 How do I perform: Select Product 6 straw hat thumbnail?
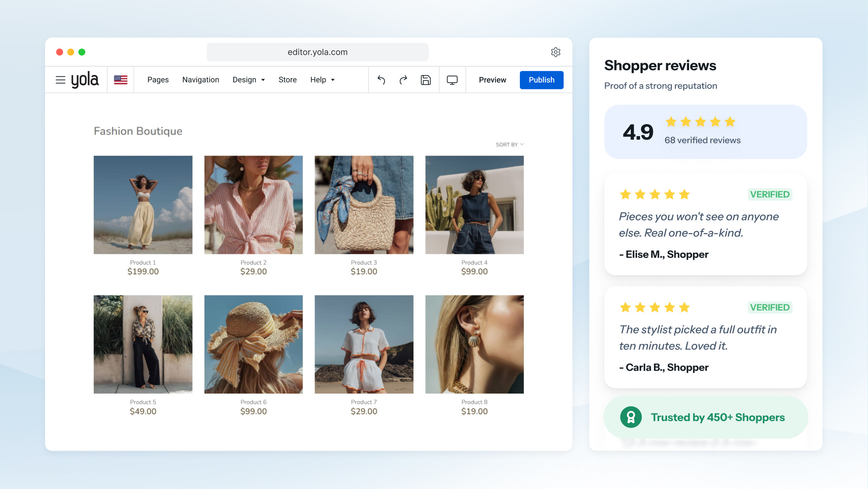click(254, 344)
